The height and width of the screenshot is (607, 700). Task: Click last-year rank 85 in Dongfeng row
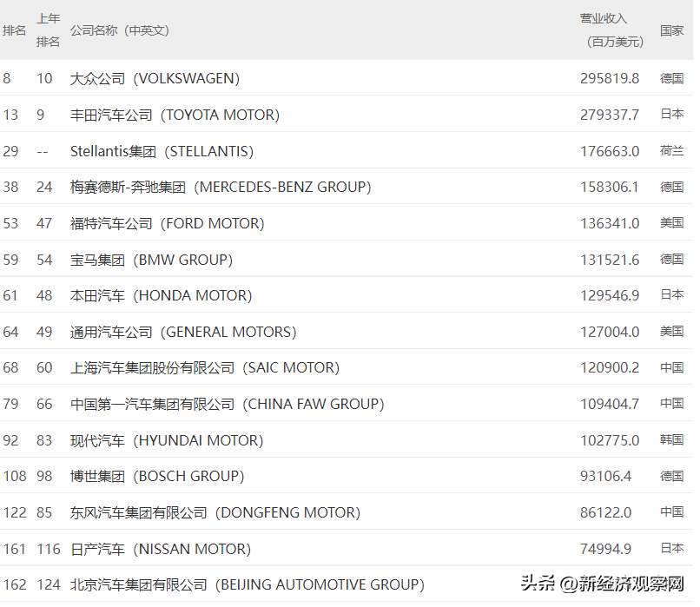click(x=44, y=513)
